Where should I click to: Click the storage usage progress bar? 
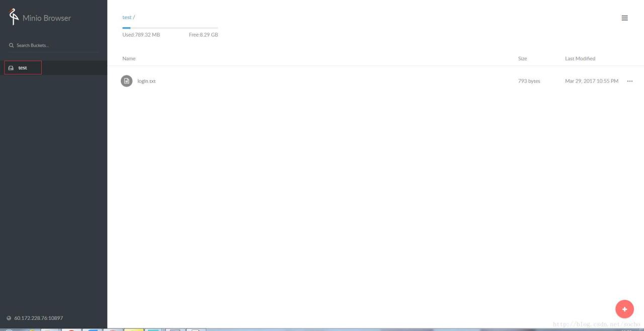point(170,28)
